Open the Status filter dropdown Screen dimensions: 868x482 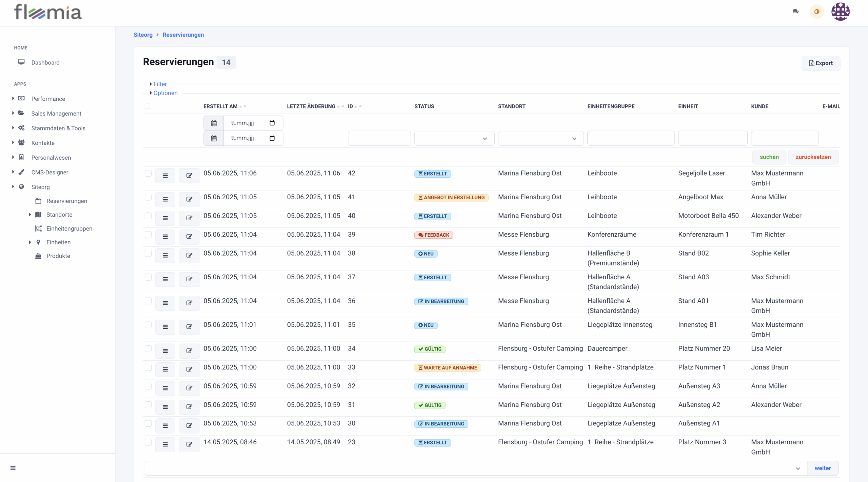454,138
